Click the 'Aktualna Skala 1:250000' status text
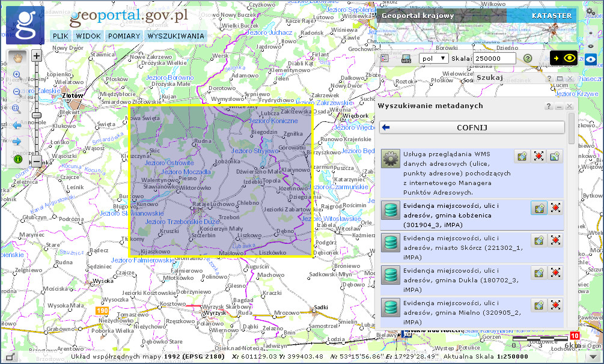 pos(486,356)
